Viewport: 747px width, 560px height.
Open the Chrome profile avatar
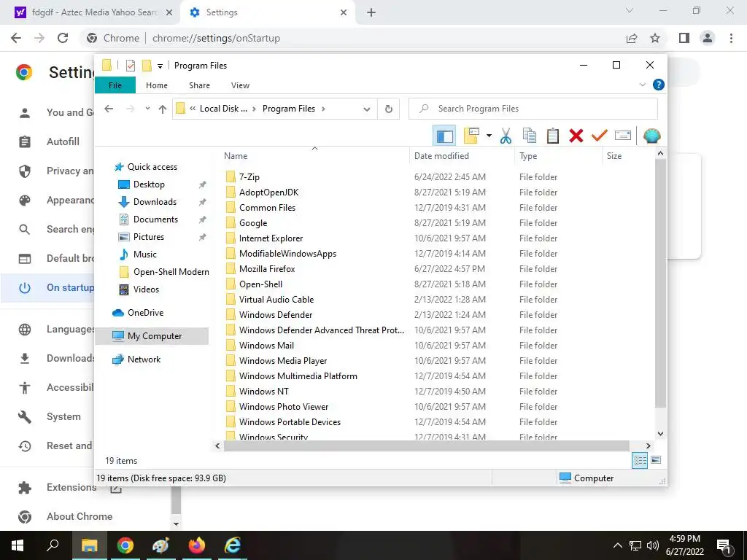(x=708, y=38)
